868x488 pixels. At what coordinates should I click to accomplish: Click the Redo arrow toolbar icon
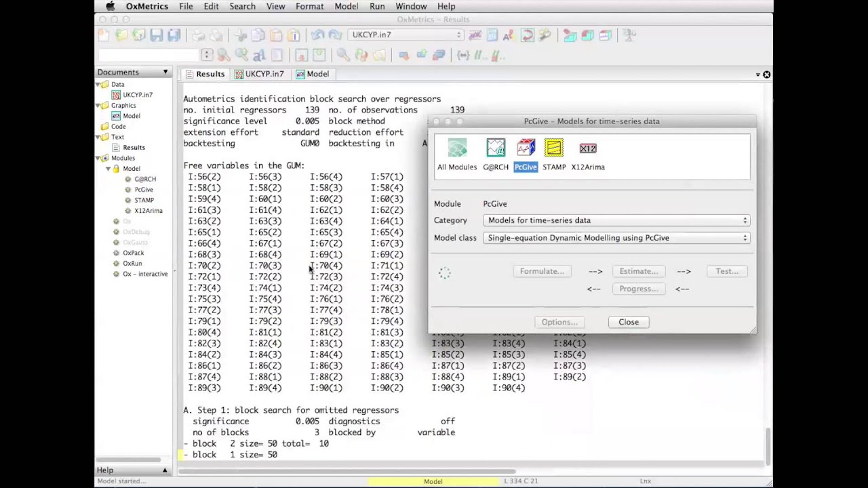pos(335,35)
